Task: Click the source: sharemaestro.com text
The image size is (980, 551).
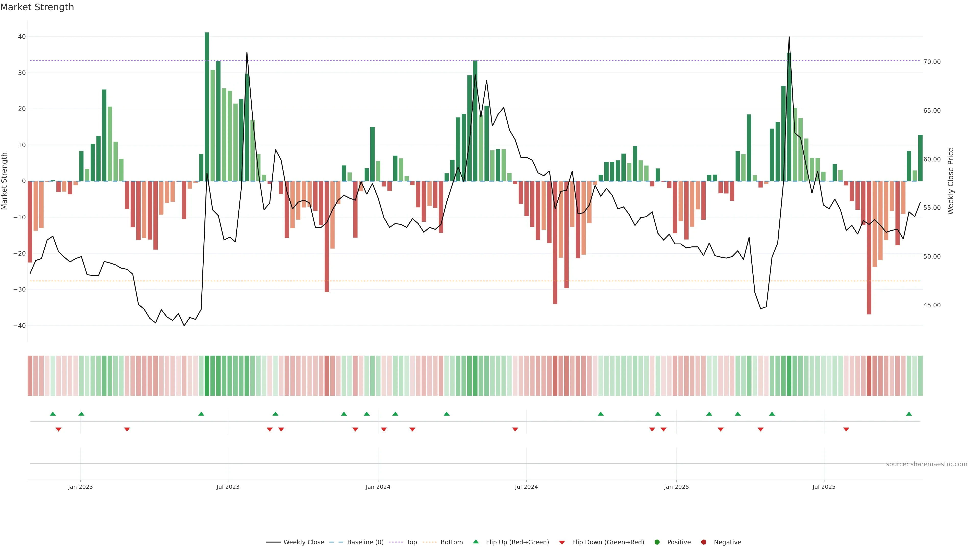Action: click(x=926, y=464)
